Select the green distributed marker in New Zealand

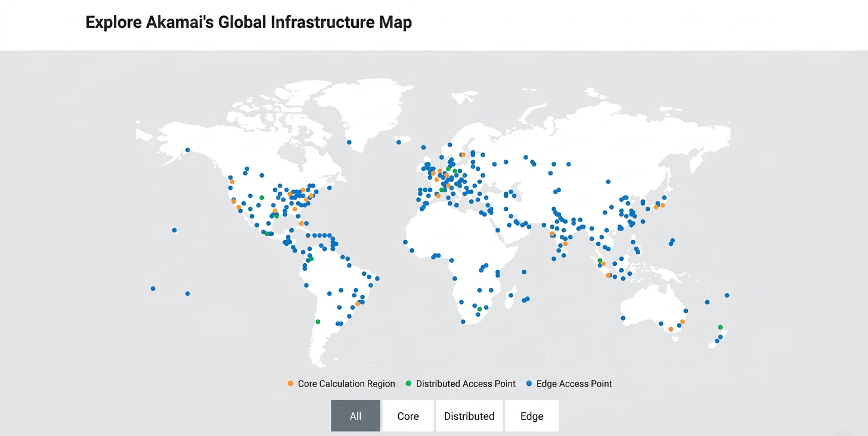[x=721, y=327]
